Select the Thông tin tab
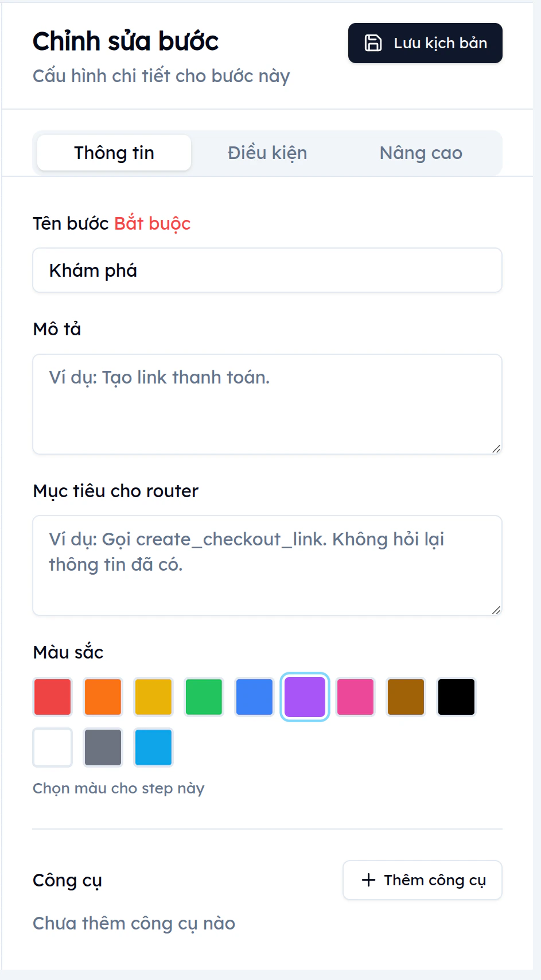The height and width of the screenshot is (980, 541). (114, 153)
